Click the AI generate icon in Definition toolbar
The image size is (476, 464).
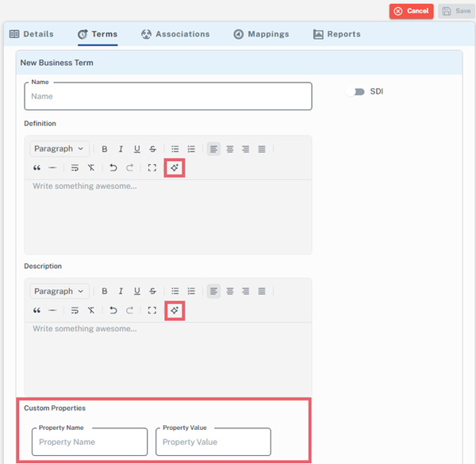(x=175, y=168)
